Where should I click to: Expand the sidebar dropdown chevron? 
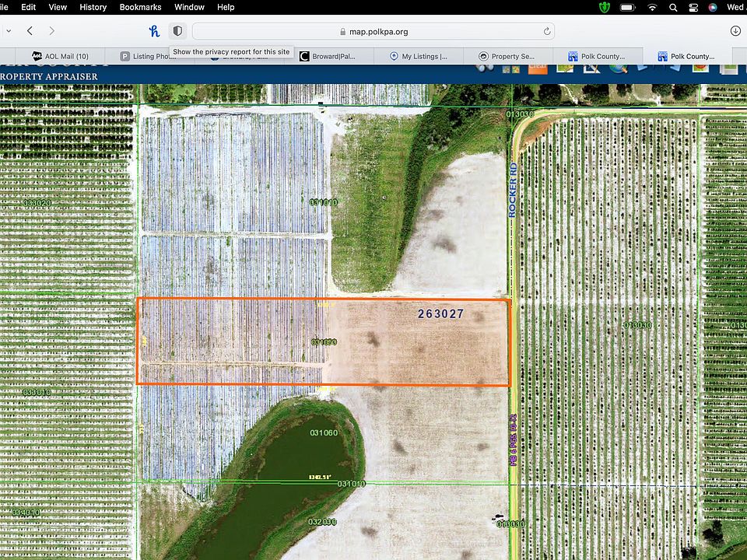click(x=8, y=31)
